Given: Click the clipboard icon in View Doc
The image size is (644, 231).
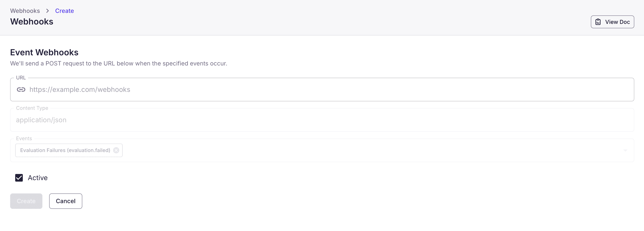Looking at the screenshot, I should point(598,22).
